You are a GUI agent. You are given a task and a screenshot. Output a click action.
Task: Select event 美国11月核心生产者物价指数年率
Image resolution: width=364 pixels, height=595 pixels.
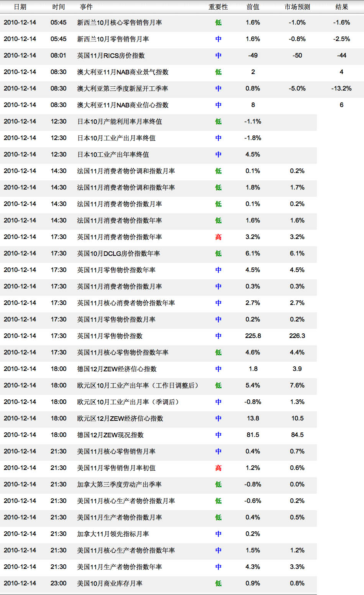[126, 550]
